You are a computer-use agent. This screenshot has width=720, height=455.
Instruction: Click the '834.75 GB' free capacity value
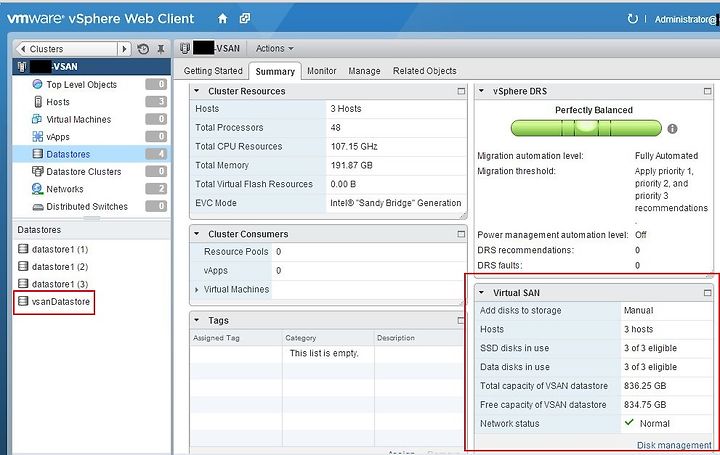tap(645, 404)
